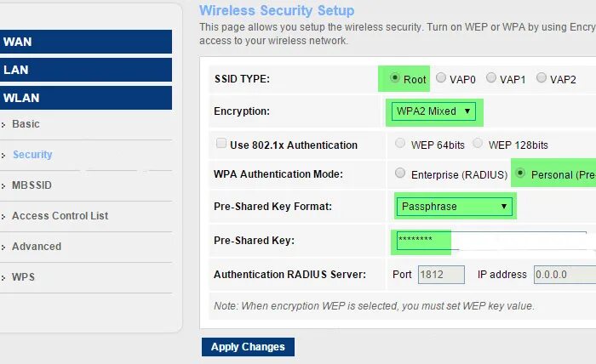Choose the VAP1 SSID radio button
The height and width of the screenshot is (364, 596).
pyautogui.click(x=491, y=78)
